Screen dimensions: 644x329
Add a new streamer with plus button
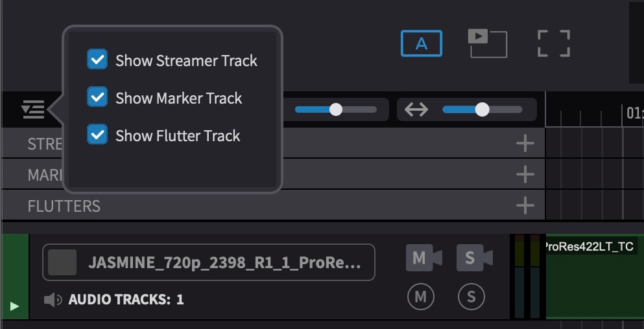(525, 143)
